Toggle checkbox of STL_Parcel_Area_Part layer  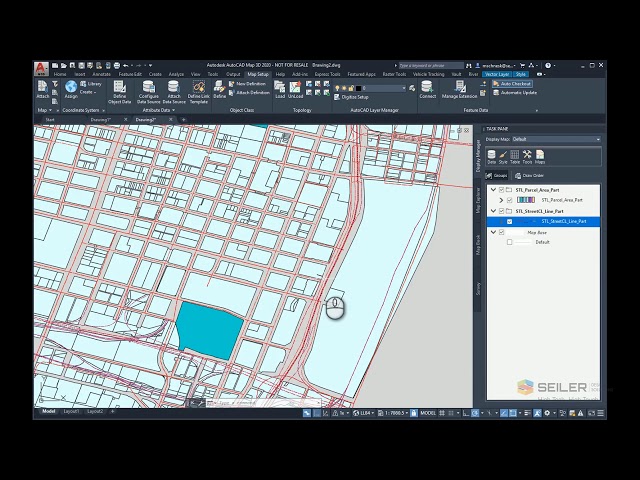pos(509,200)
